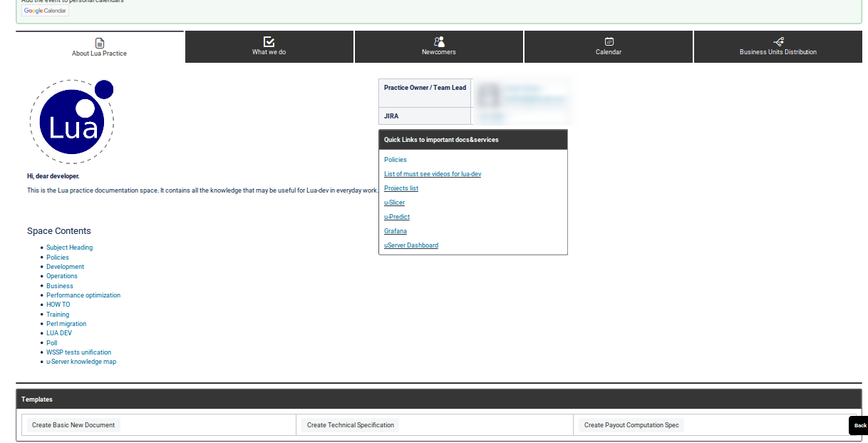Screen dimensions: 868x443
Task: Click the share-nodes icon above Business Units Distribution
Action: pyautogui.click(x=778, y=41)
